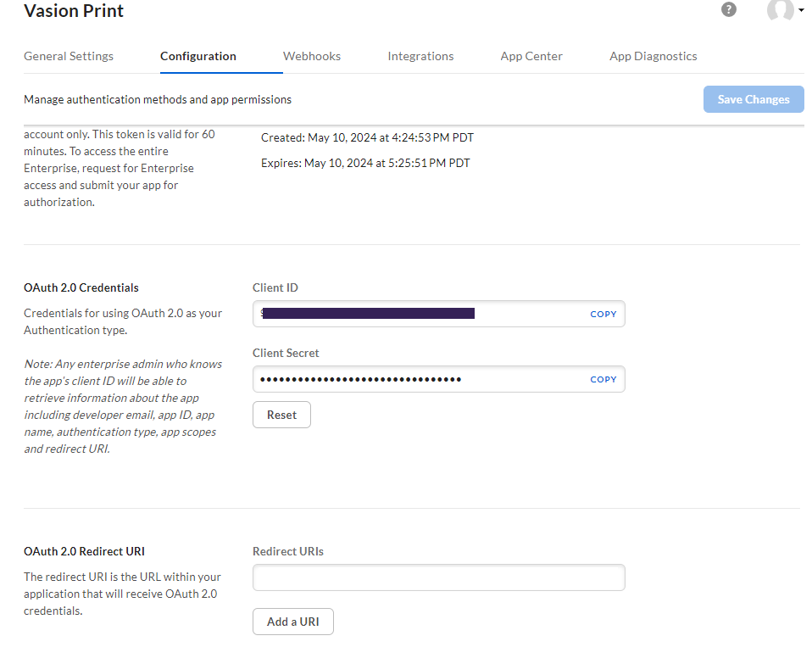View the App Diagnostics tab
Viewport: 812px width, 647px height.
click(653, 56)
